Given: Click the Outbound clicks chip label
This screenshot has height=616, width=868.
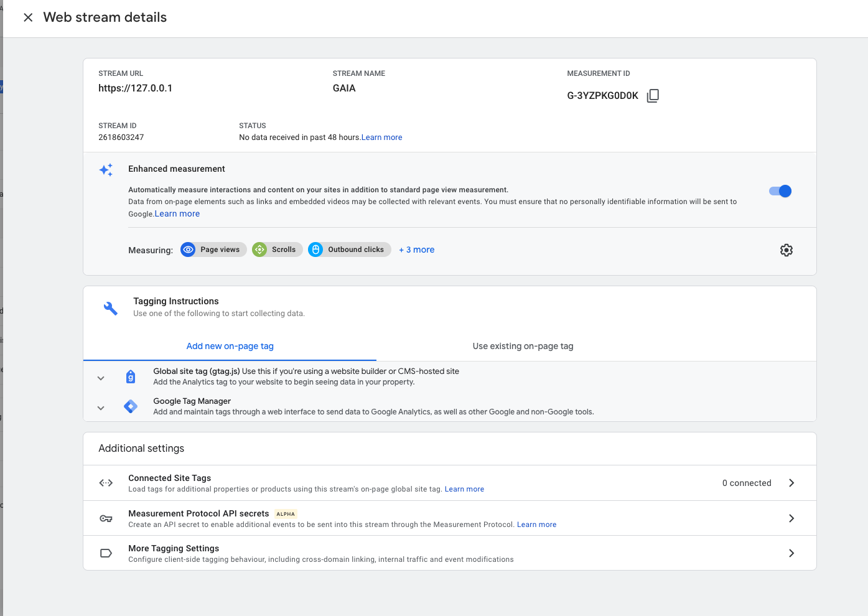Looking at the screenshot, I should [x=356, y=250].
